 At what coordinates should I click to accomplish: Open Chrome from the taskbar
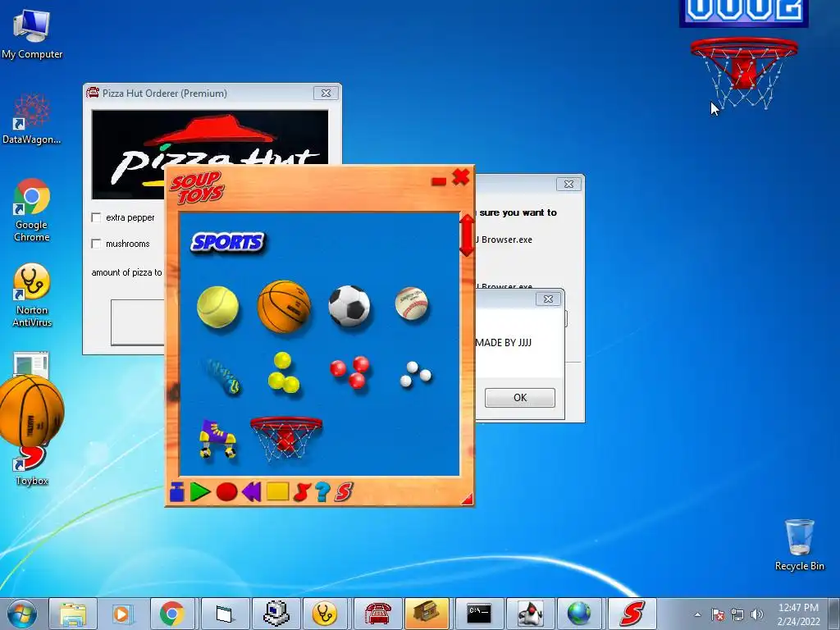[x=172, y=614]
